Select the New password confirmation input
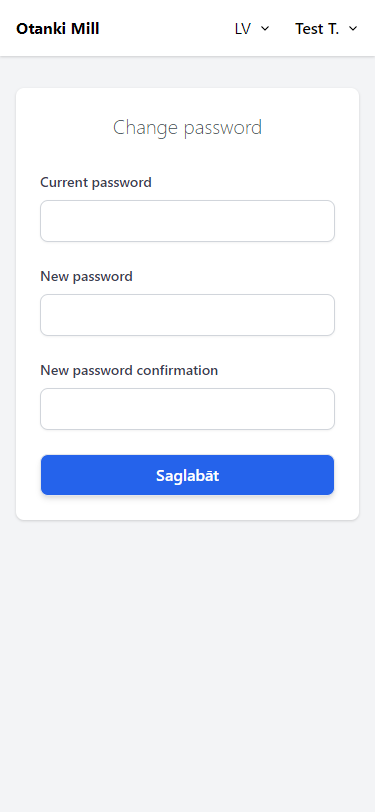Screen dimensions: 375x812 [188, 409]
